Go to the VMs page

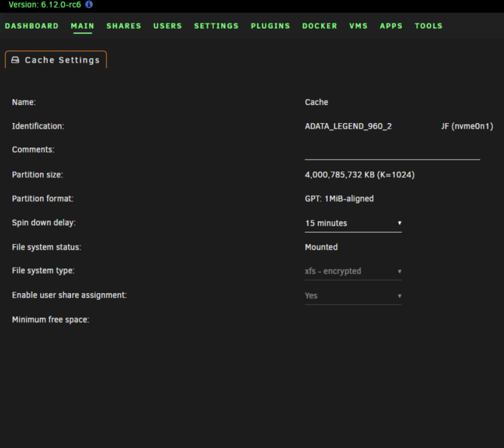(358, 26)
